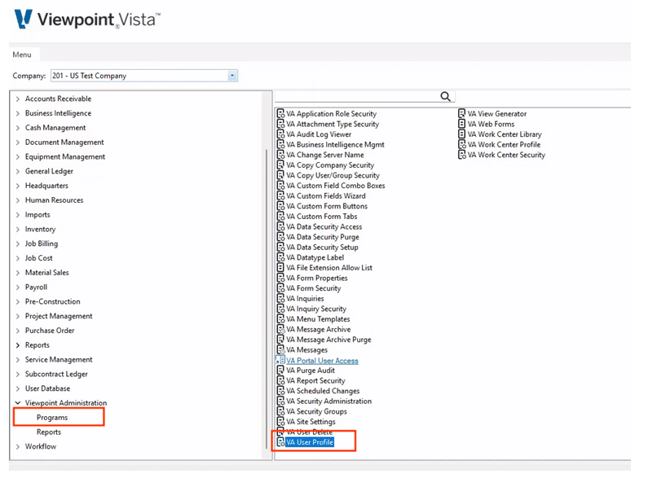
Task: Click the VA Work Center Security icon
Action: pos(462,155)
